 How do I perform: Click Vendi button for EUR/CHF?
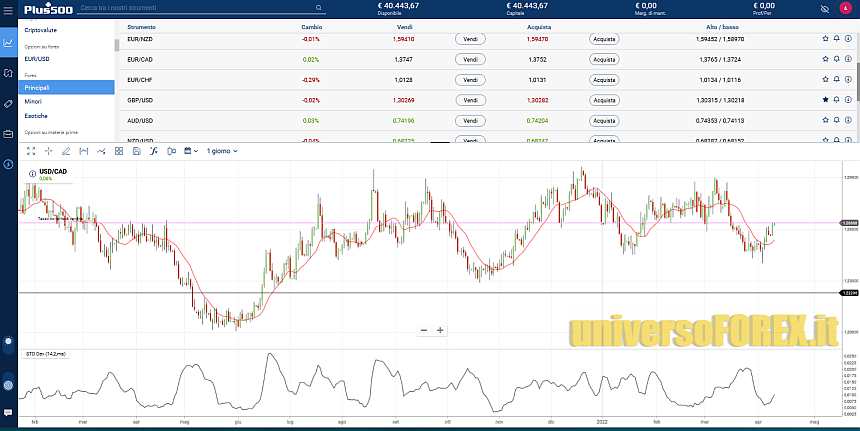pos(469,79)
